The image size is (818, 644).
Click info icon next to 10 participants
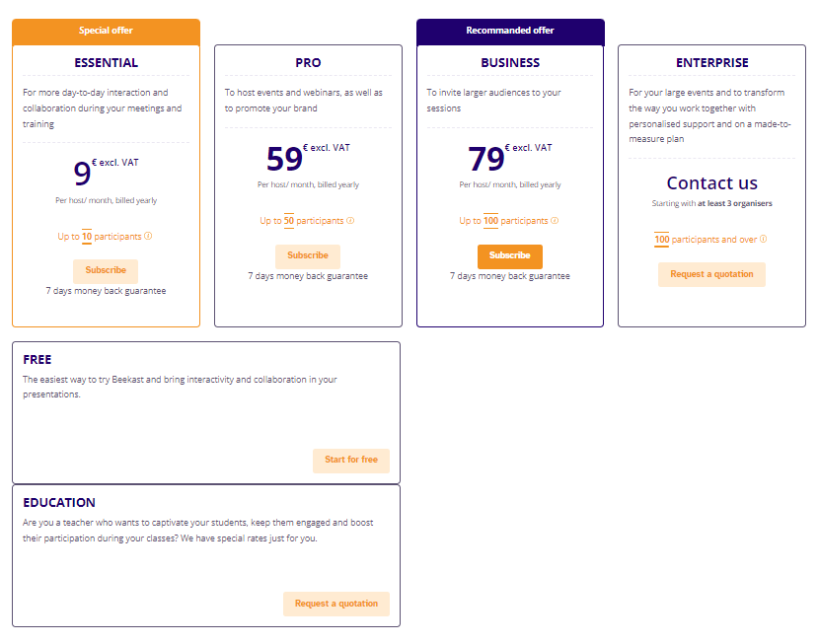tap(148, 236)
